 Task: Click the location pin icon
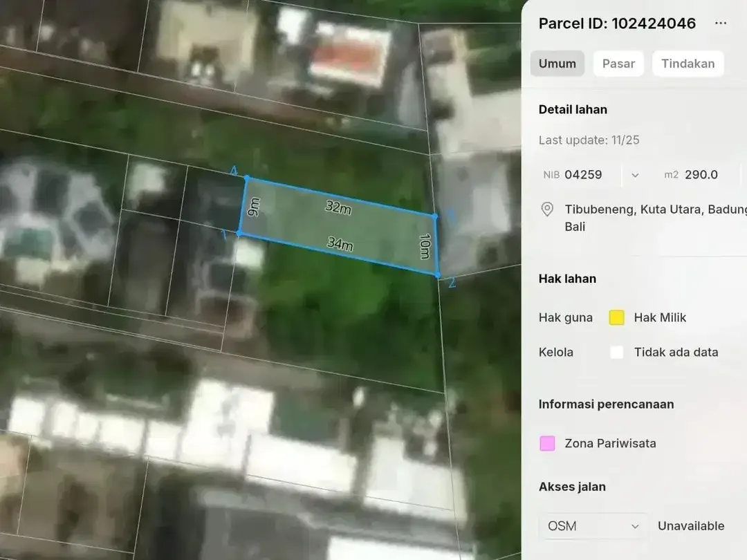coord(547,209)
